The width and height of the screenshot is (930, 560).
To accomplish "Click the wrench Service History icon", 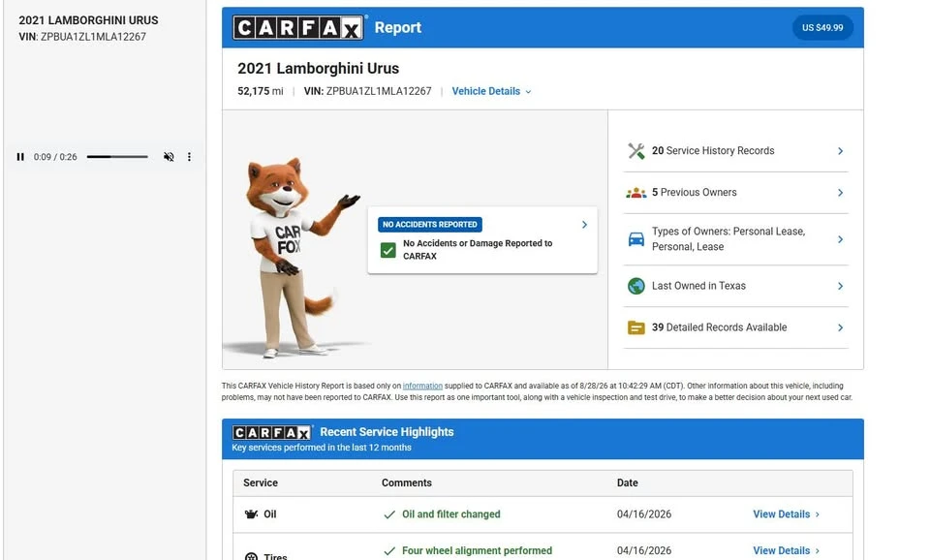I will coord(635,151).
